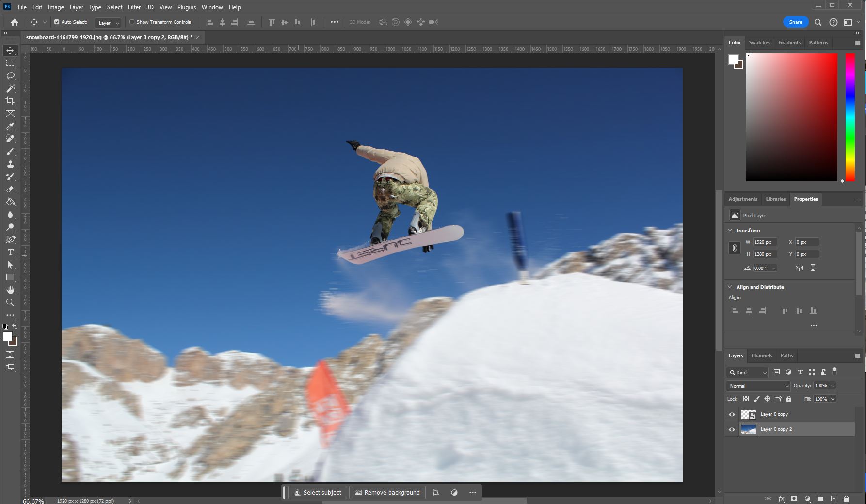
Task: Switch to the Channels tab
Action: pyautogui.click(x=762, y=356)
